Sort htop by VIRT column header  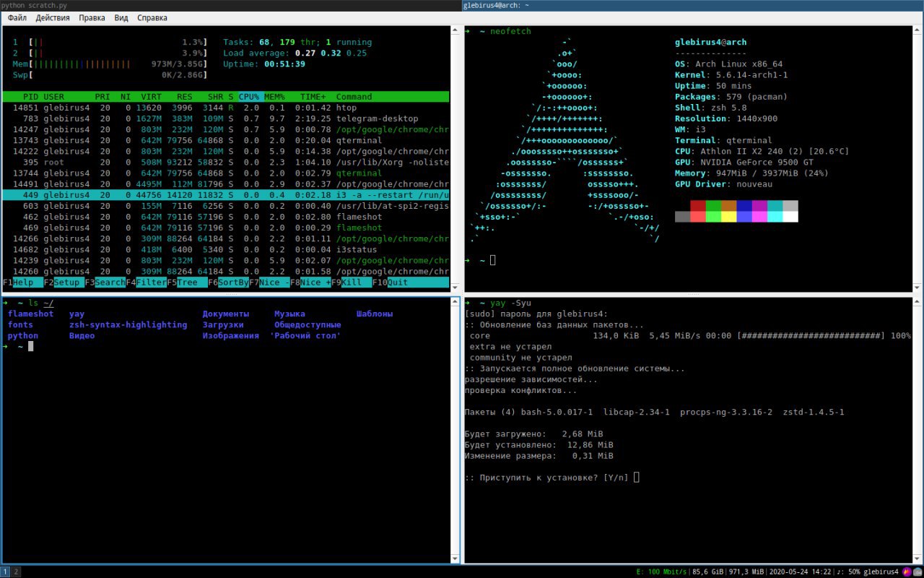[152, 97]
